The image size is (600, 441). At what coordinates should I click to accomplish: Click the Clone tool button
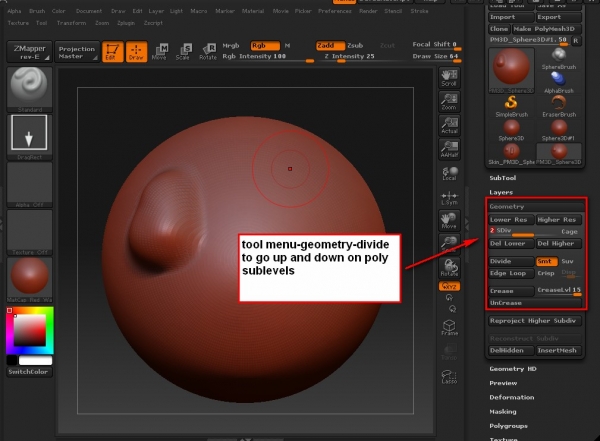[499, 29]
